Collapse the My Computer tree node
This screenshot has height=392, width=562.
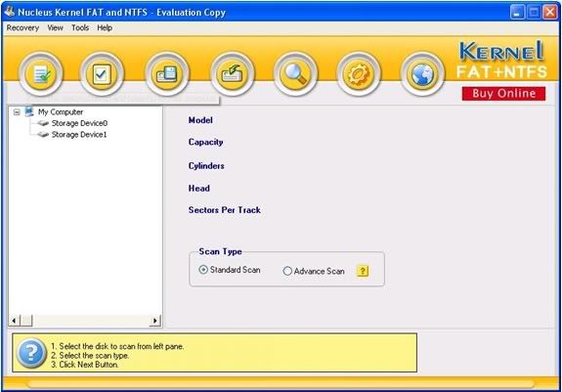tap(17, 112)
